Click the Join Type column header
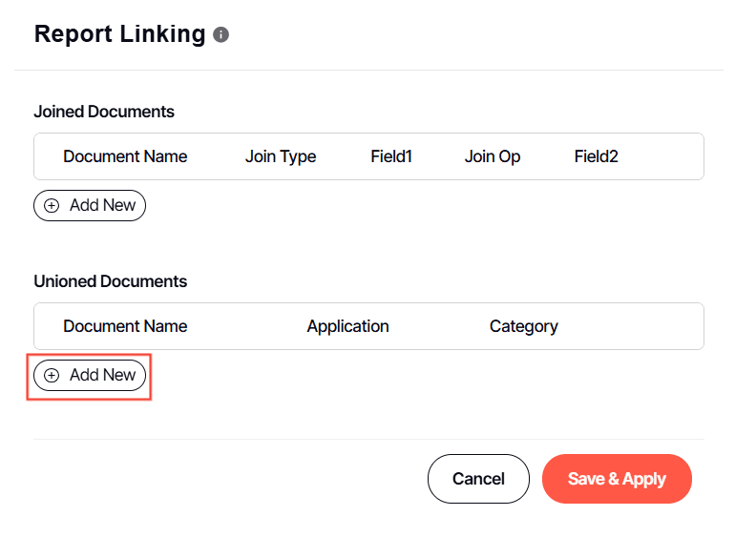Screen dimensions: 756x537 [281, 156]
